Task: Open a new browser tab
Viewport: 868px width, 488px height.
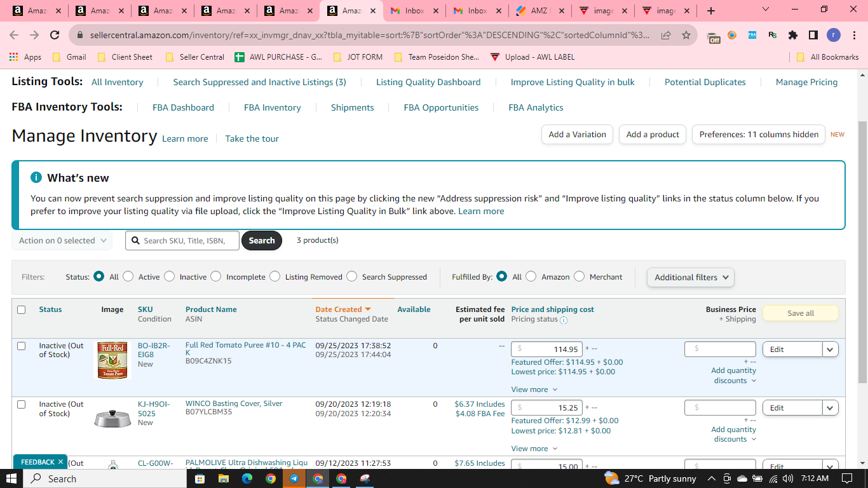Action: click(711, 11)
